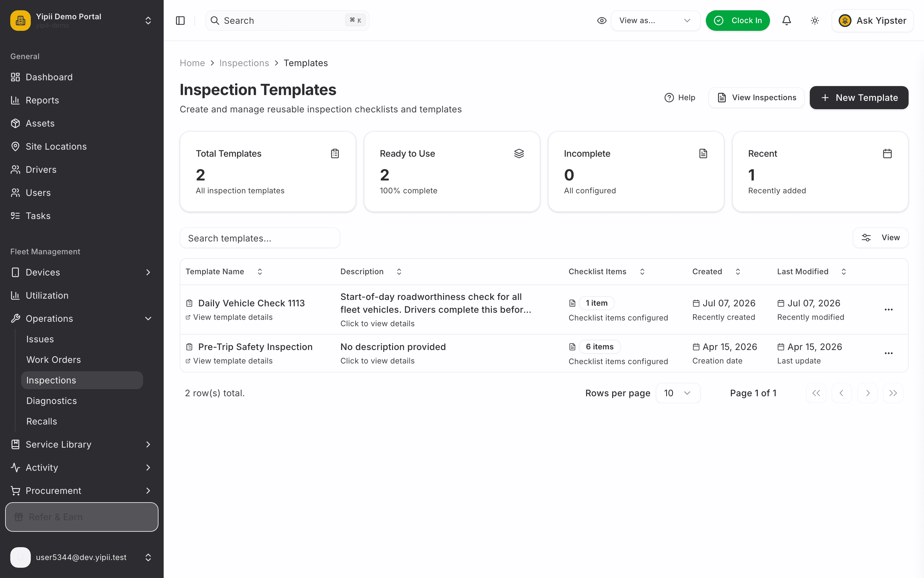Click the Help button
Screen dimensions: 924x578
(x=680, y=98)
